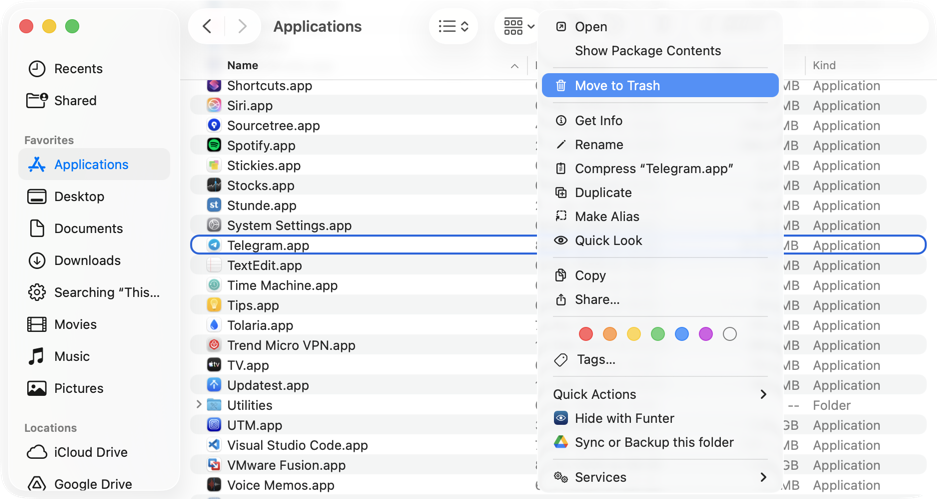Select Rename in the context menu
Screen dimensions: 937x499
(660, 145)
